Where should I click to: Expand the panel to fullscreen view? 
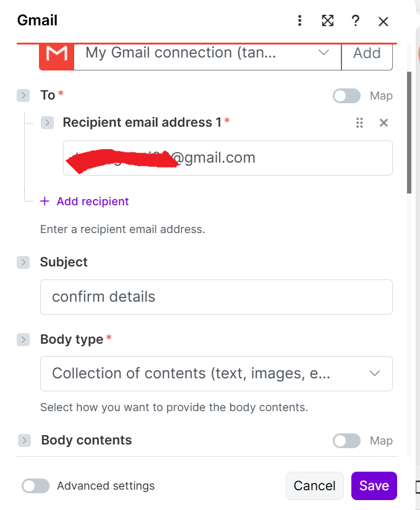click(327, 20)
